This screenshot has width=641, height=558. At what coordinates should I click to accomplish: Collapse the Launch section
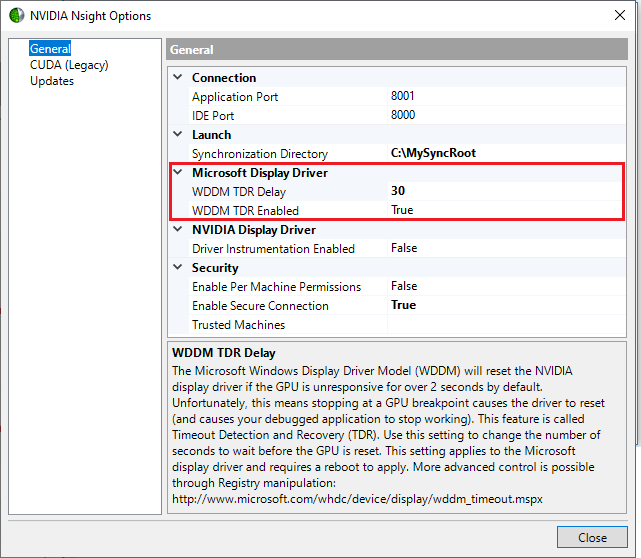(x=177, y=134)
